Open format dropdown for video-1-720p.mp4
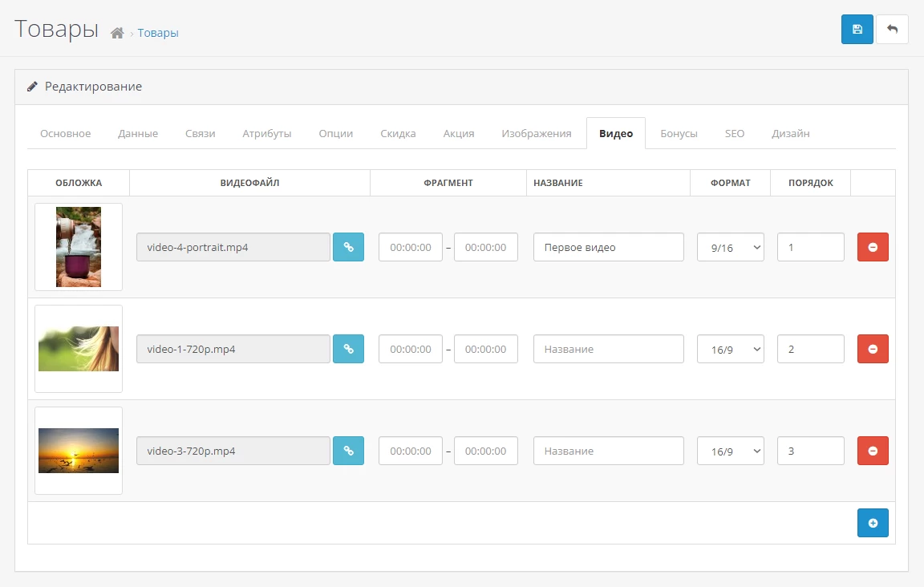924x587 pixels. click(x=730, y=349)
